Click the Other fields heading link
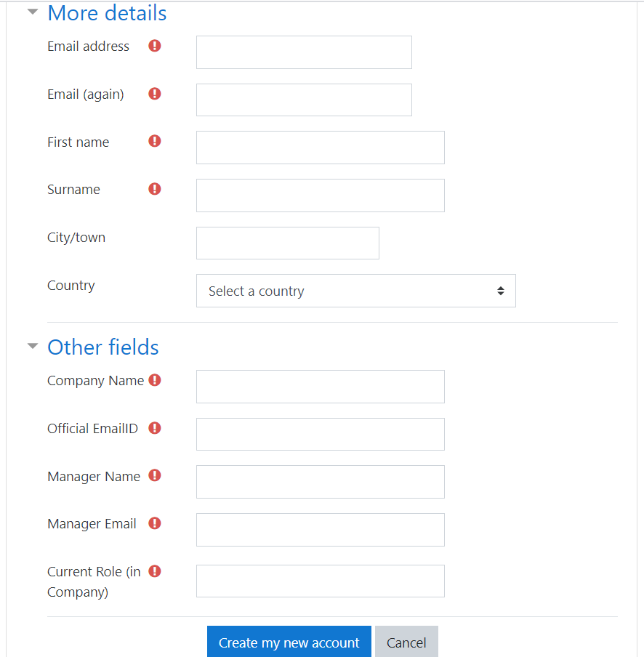Viewport: 644px width, 657px height. (x=103, y=347)
